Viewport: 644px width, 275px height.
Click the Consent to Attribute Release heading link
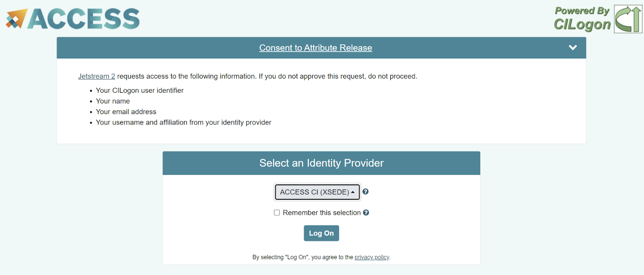pos(316,48)
